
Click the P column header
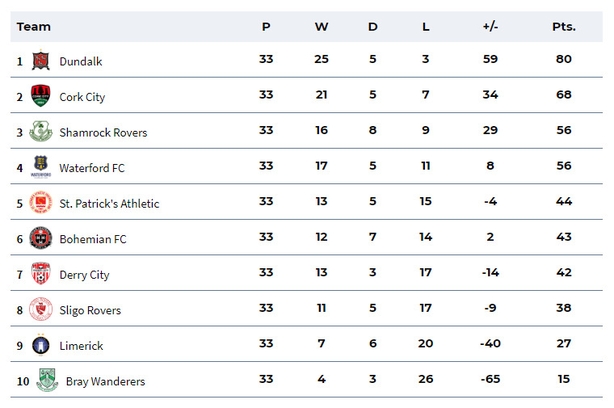pyautogui.click(x=266, y=27)
